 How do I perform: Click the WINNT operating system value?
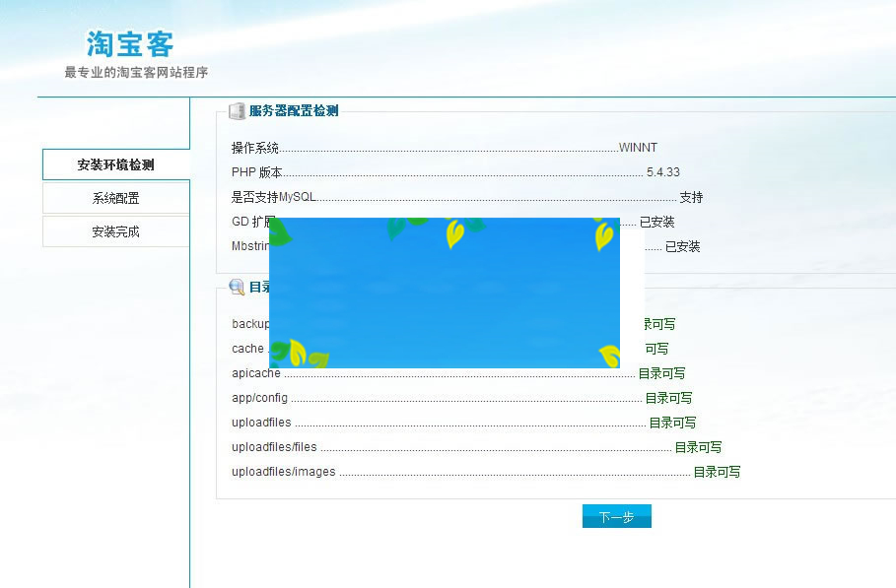(x=638, y=147)
